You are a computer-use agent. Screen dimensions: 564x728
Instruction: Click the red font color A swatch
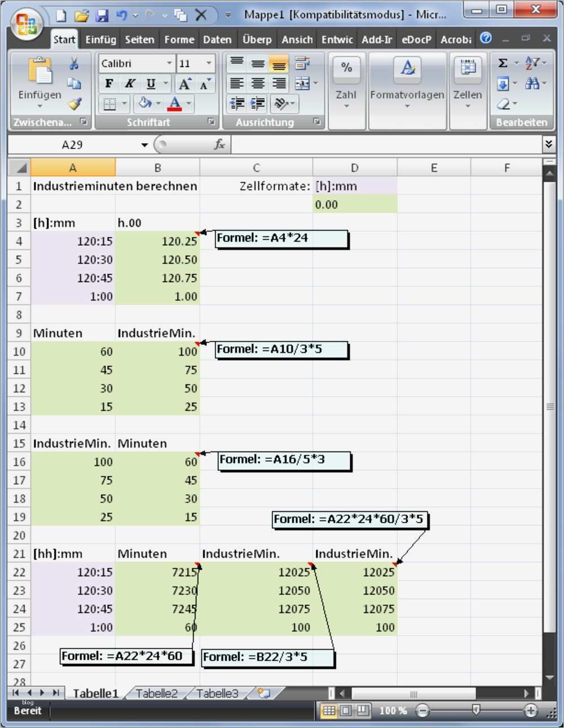pos(175,104)
